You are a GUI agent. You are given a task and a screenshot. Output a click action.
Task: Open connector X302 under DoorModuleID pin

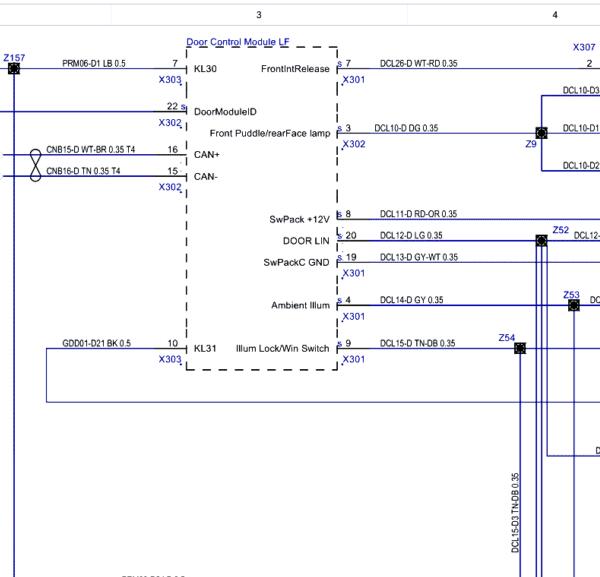coord(170,122)
